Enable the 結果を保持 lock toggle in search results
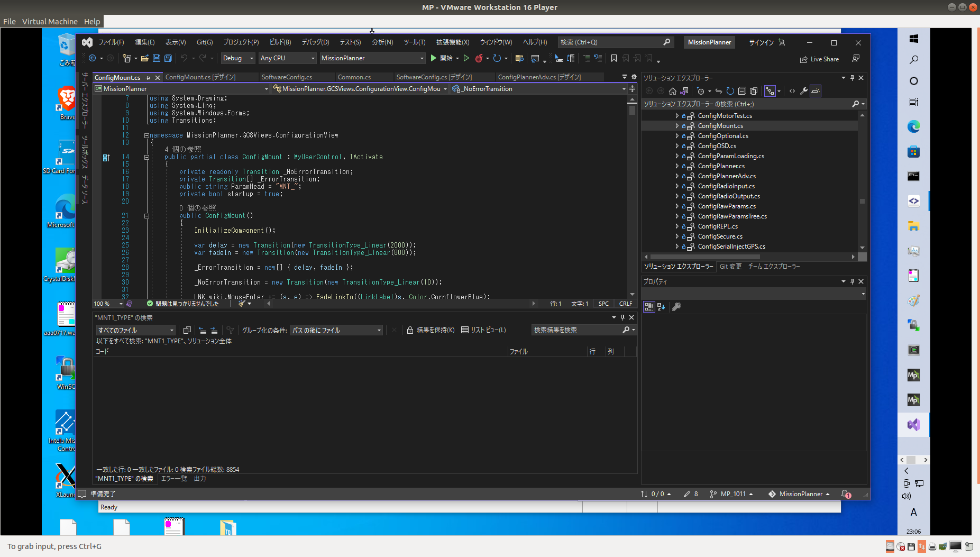 click(x=411, y=330)
